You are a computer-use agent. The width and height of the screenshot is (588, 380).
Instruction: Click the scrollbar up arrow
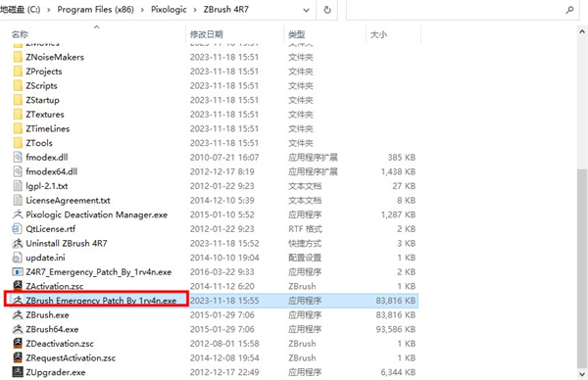pyautogui.click(x=582, y=31)
